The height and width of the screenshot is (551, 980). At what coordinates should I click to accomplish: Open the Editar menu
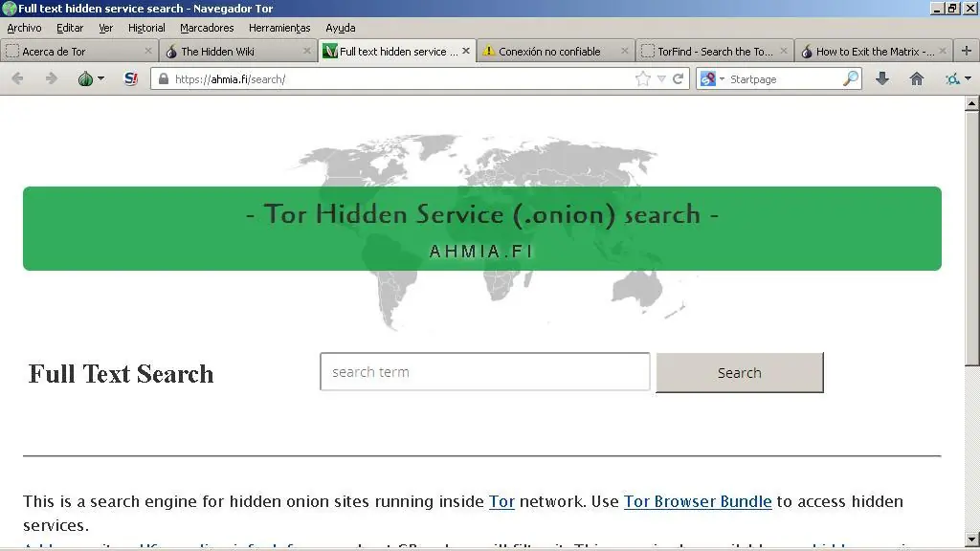tap(70, 28)
